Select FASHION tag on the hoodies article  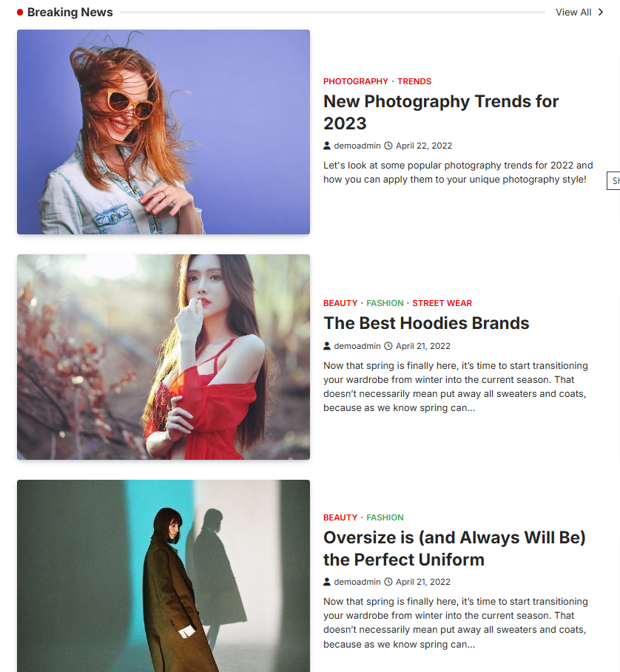[385, 303]
